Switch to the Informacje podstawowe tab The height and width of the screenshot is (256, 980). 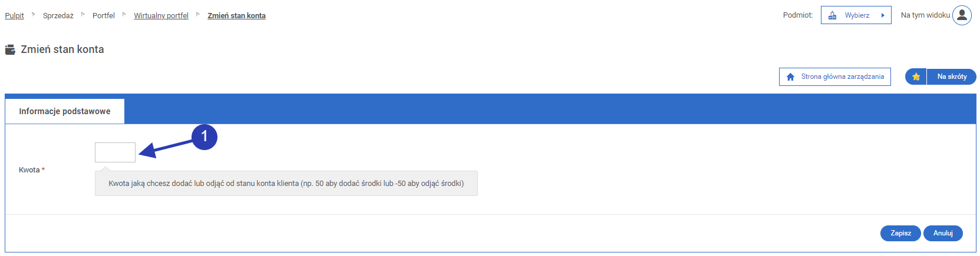65,111
